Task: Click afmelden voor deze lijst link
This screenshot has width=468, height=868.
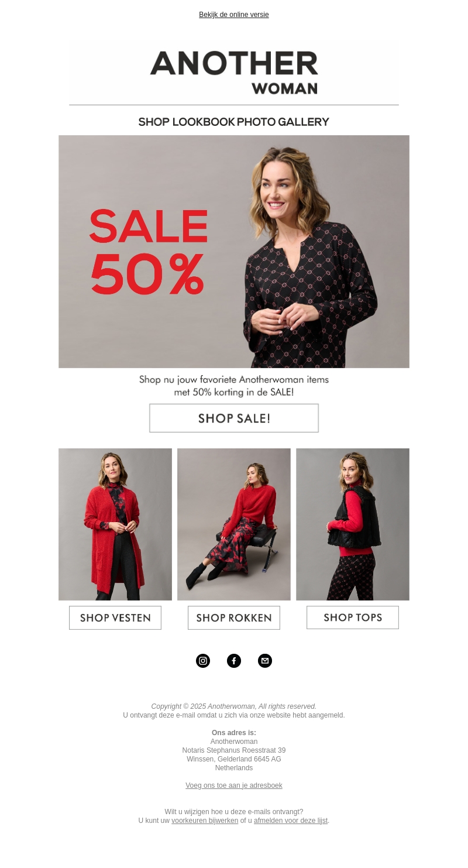Action: [x=291, y=821]
